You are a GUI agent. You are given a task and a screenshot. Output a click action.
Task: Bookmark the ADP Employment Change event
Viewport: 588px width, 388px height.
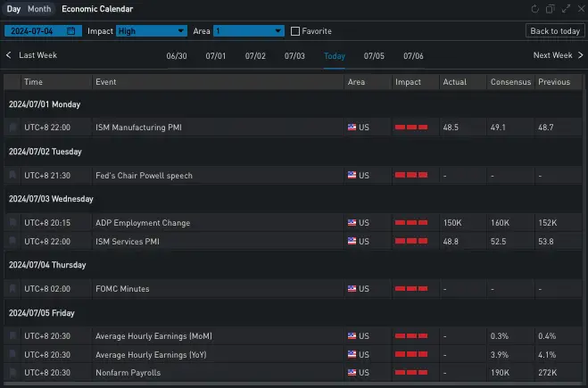point(12,223)
